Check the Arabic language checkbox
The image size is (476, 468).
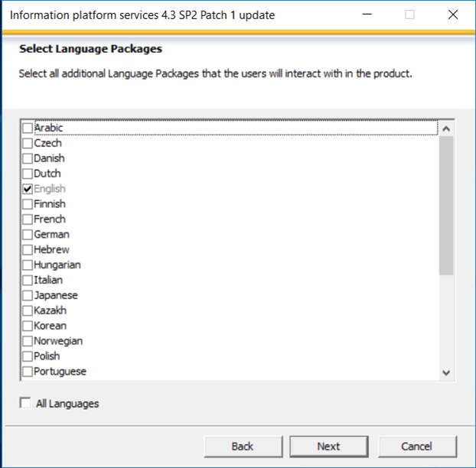[28, 128]
